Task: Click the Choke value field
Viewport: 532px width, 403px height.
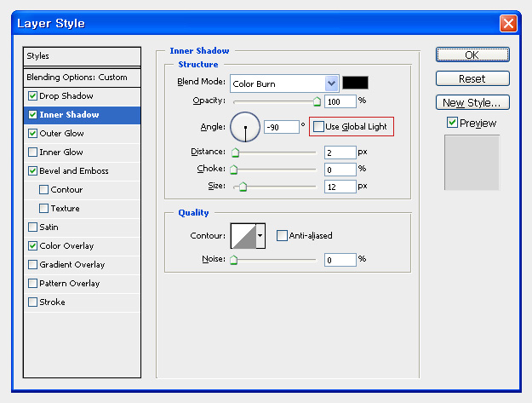Action: point(340,170)
